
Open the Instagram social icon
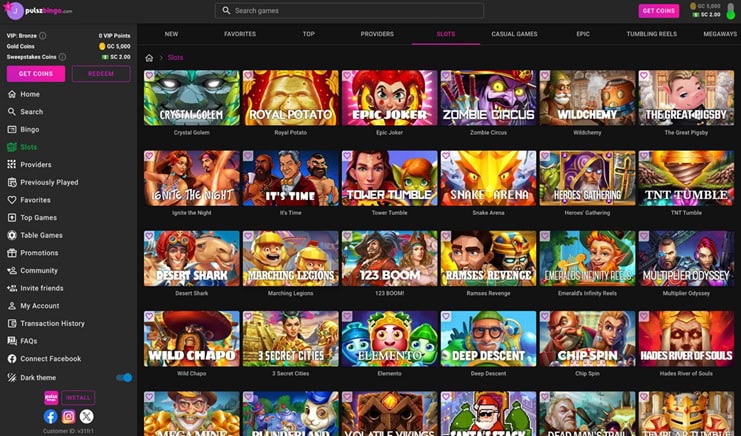pos(69,416)
